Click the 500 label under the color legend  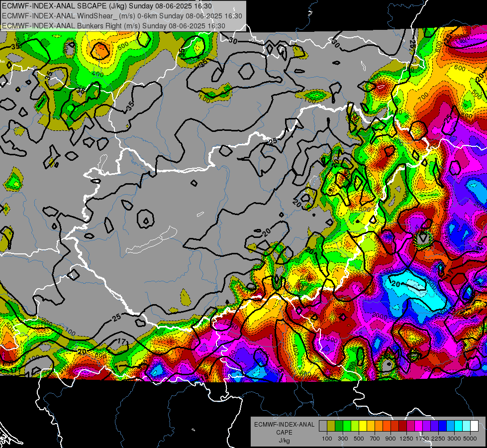359,439
